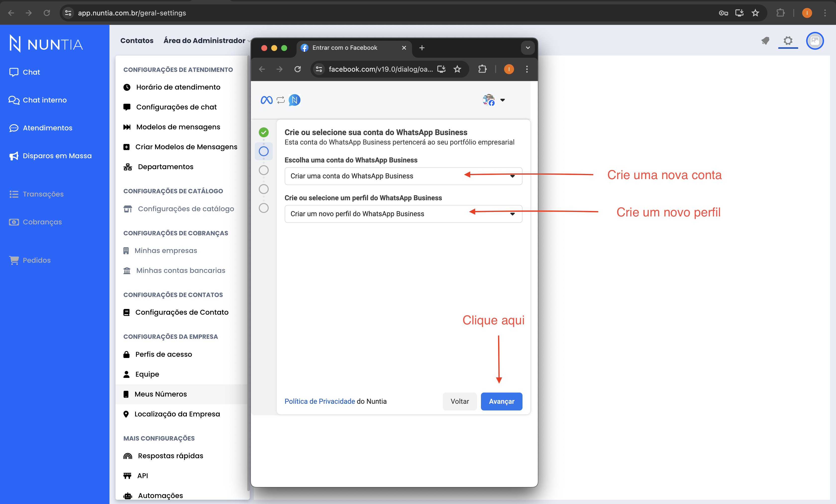Open the WhatsApp Business profile dropdown
Screen dimensions: 836x504
pos(403,214)
